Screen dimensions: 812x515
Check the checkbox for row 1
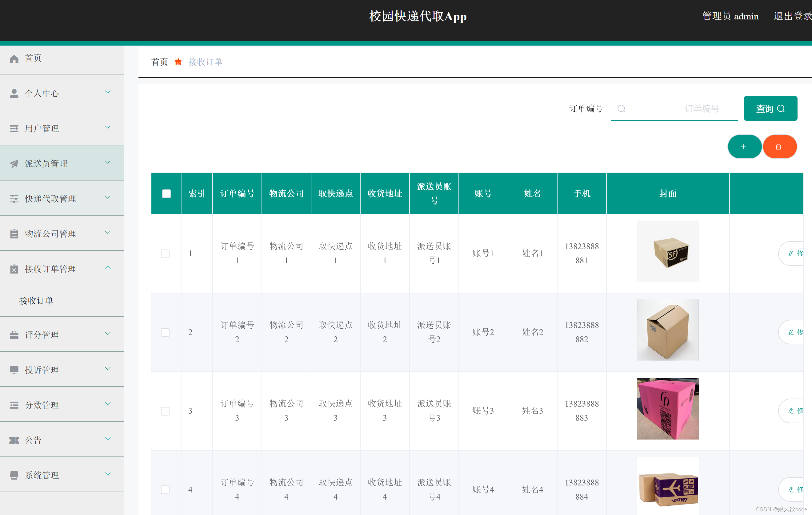click(x=165, y=253)
